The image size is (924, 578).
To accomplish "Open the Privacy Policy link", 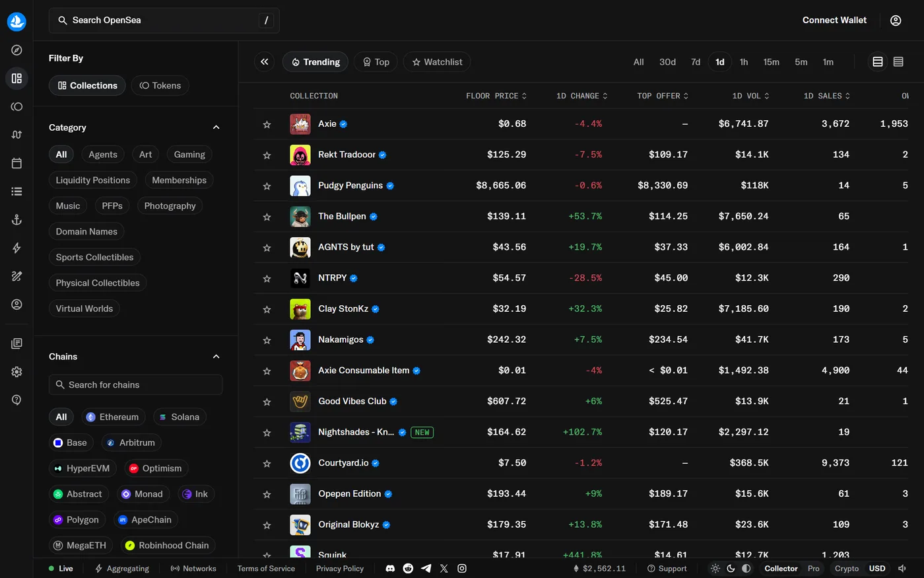I will pos(340,568).
